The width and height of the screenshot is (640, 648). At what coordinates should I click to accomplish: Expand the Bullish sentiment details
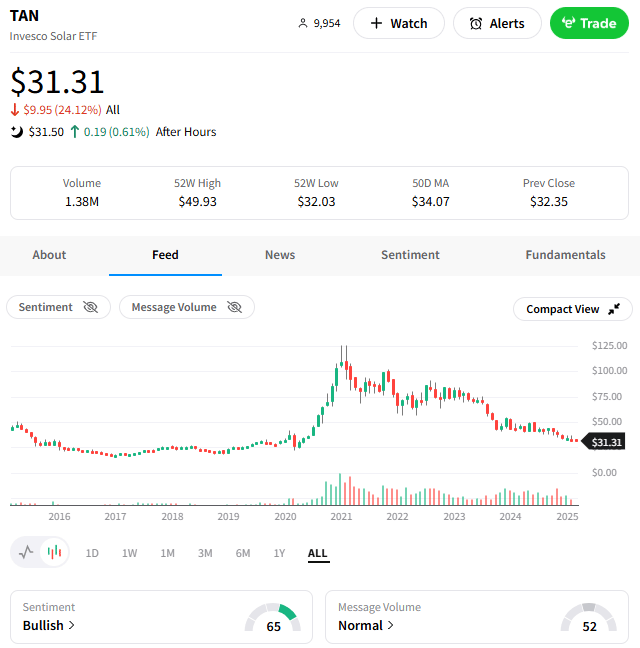[x=49, y=625]
